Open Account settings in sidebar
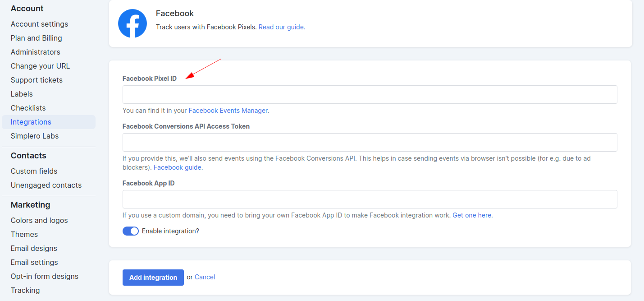Image resolution: width=644 pixels, height=301 pixels. coord(40,24)
